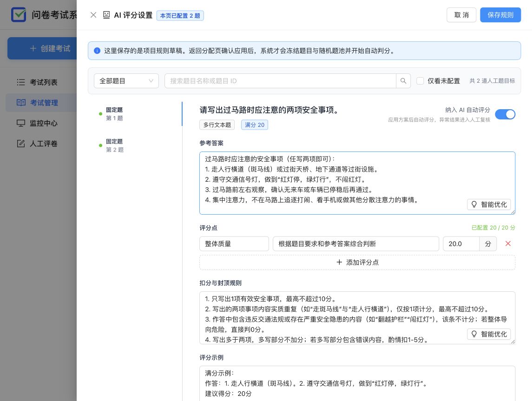
Task: Open the 全部题目 dropdown
Action: 126,81
